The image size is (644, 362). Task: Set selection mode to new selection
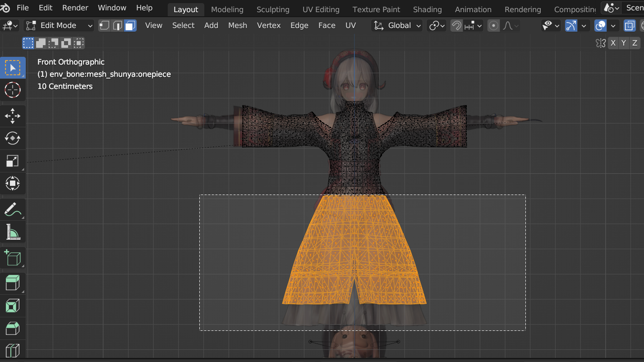coord(28,43)
